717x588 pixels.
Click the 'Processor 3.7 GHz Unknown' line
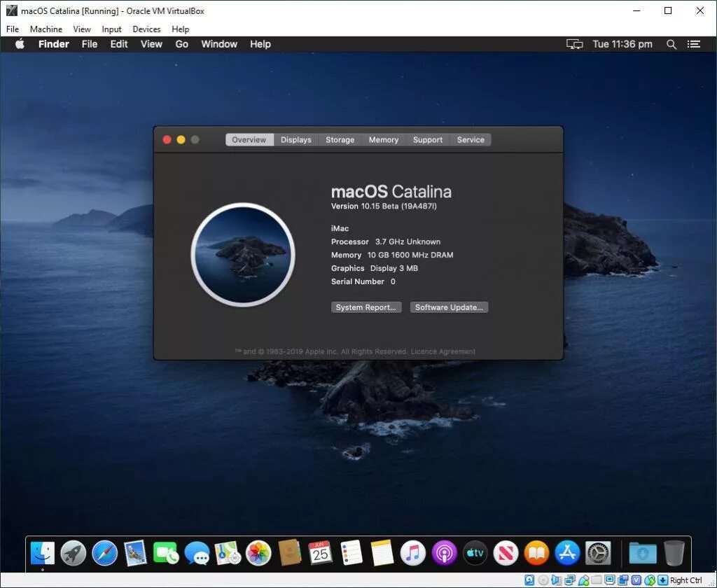[x=386, y=242]
